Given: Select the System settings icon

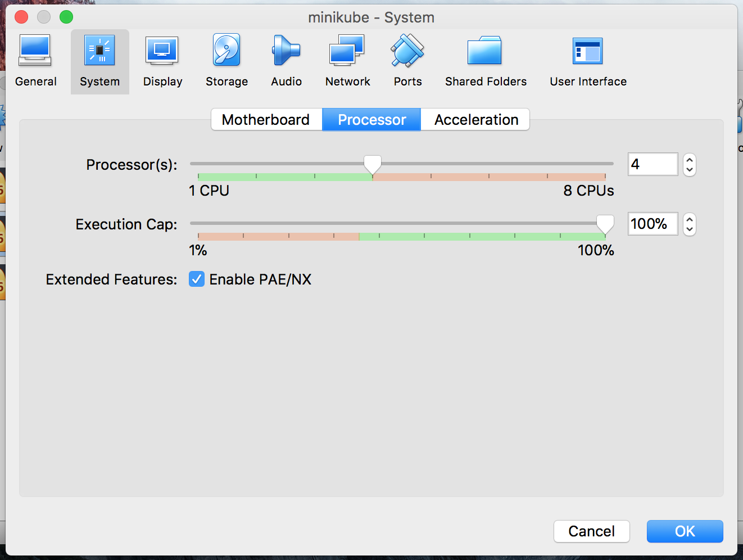Looking at the screenshot, I should tap(99, 52).
